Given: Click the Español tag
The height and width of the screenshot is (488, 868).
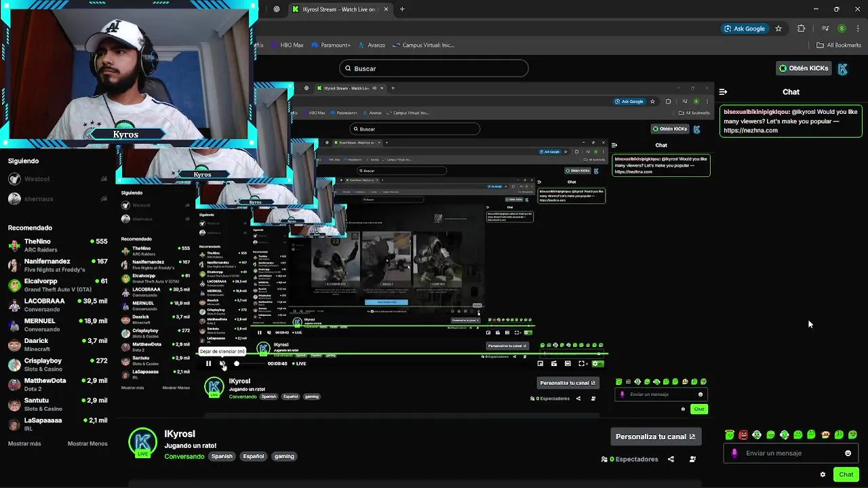Looking at the screenshot, I should pyautogui.click(x=254, y=456).
